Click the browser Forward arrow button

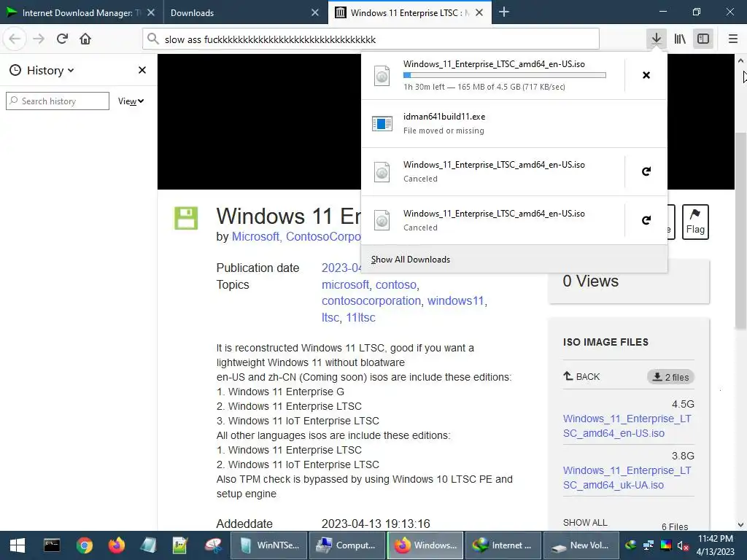tap(39, 39)
